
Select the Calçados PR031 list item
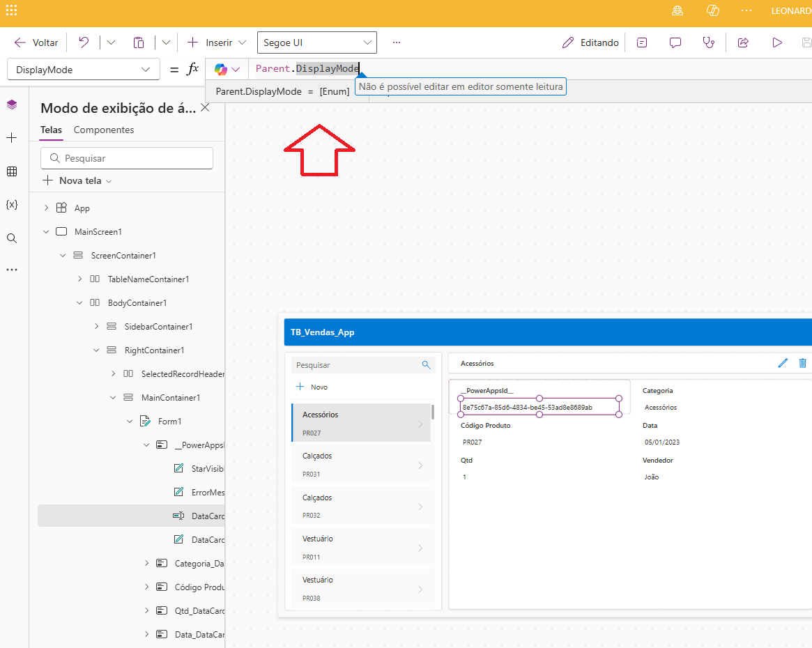(361, 464)
